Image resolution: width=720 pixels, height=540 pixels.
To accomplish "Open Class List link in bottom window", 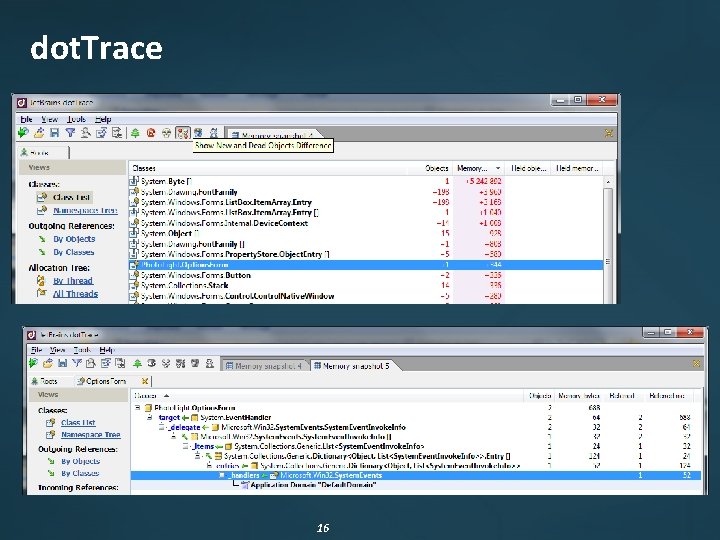I will (78, 422).
